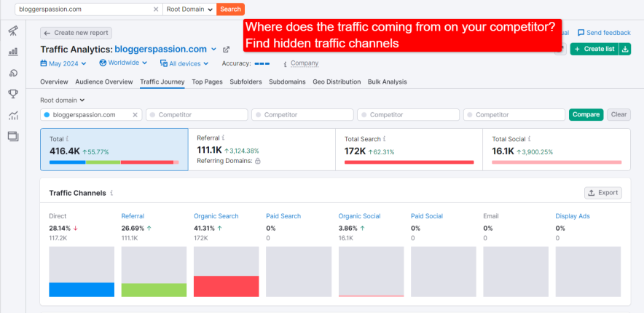Click the bar chart sidebar icon
The image size is (644, 313).
coord(13,52)
